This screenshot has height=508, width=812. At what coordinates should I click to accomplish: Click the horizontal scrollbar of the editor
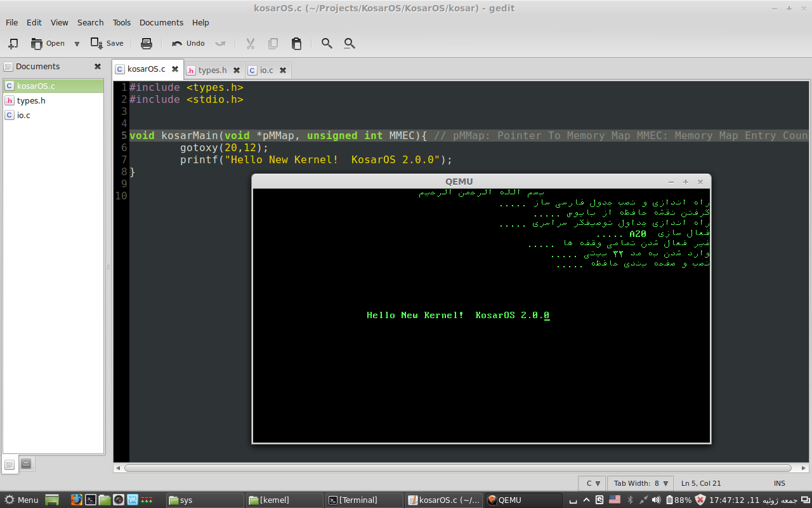click(457, 468)
